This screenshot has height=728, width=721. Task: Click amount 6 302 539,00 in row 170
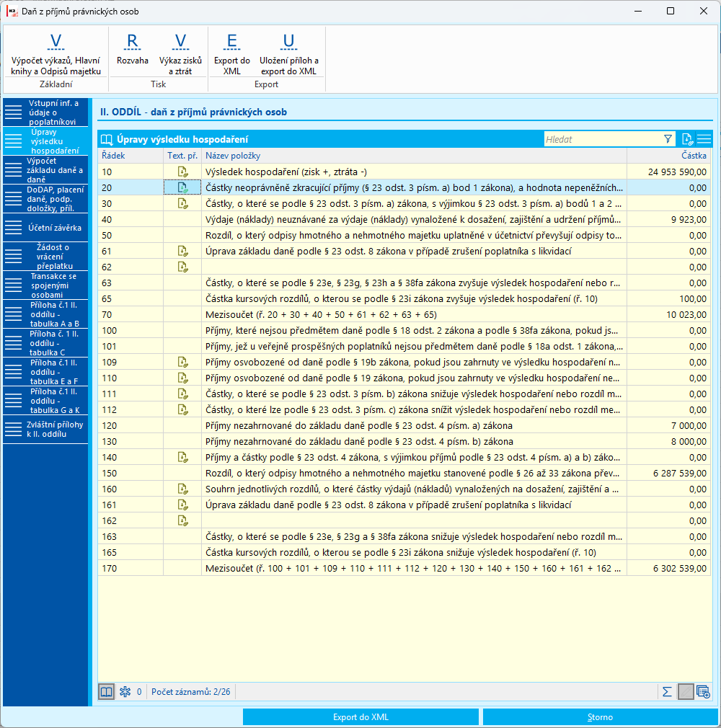coord(680,568)
